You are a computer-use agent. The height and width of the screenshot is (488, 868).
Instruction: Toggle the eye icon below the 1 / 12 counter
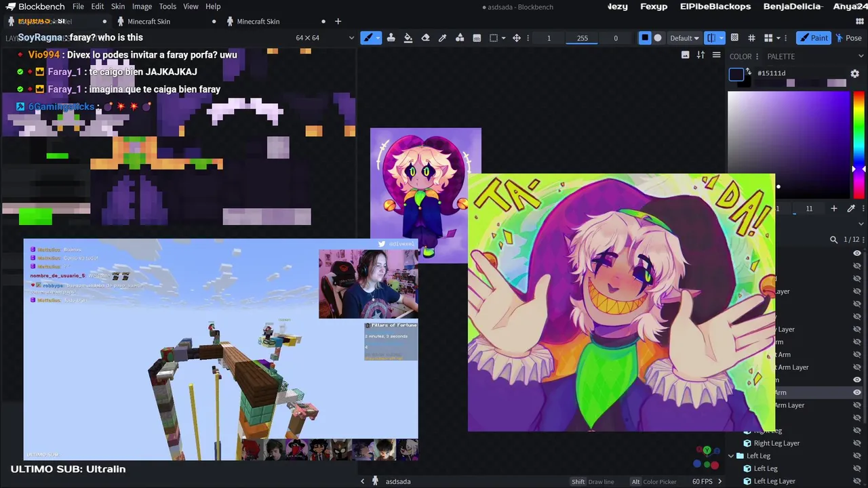pos(857,253)
